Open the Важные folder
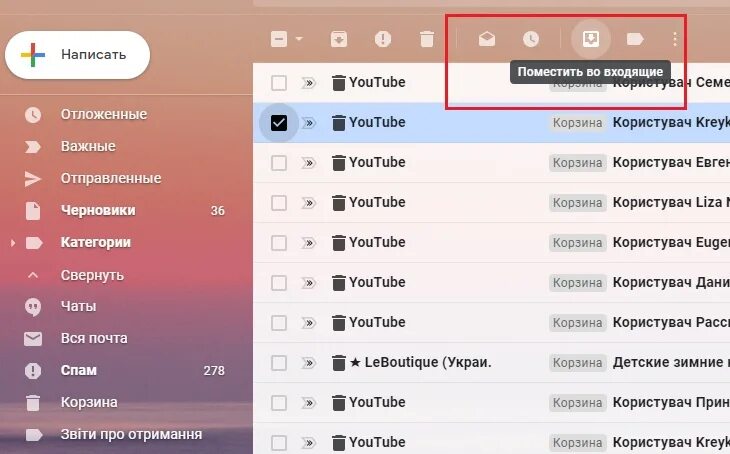The height and width of the screenshot is (454, 730). click(88, 147)
